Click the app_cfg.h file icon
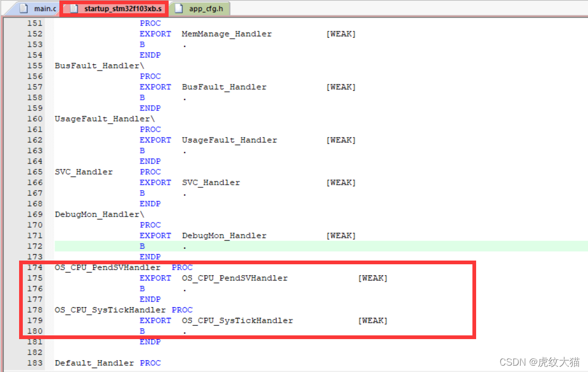Viewport: 588px width, 372px height. [179, 8]
